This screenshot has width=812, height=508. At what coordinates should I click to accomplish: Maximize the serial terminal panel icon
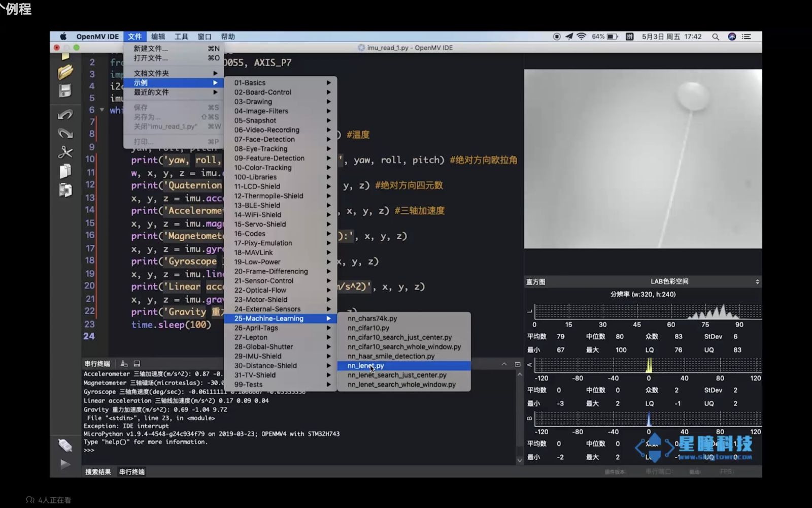[518, 364]
